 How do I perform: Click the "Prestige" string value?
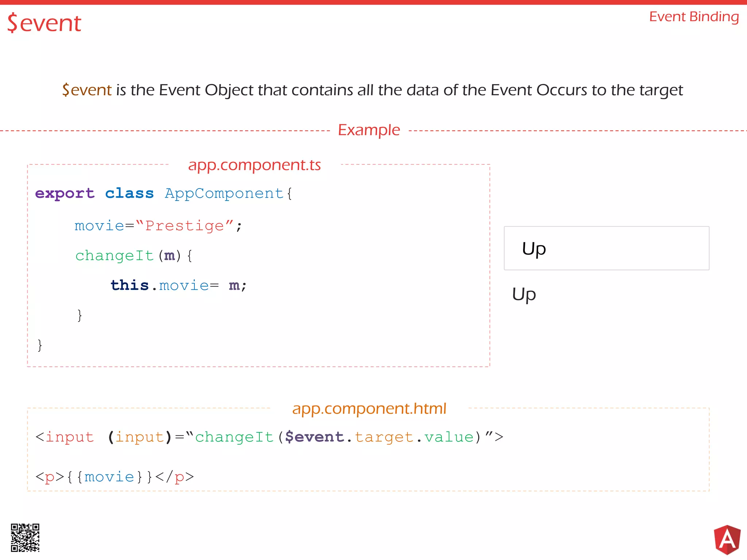click(185, 226)
